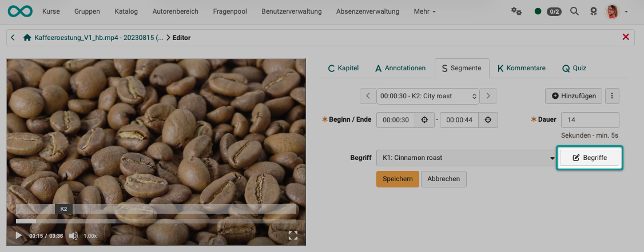The image size is (644, 252).
Task: Open the Autorenbereich menu
Action: 176,11
